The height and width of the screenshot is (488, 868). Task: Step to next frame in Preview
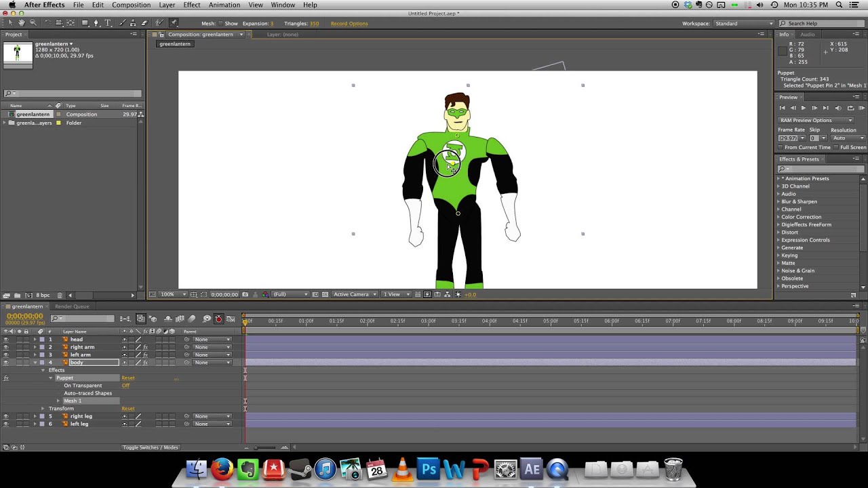click(814, 108)
